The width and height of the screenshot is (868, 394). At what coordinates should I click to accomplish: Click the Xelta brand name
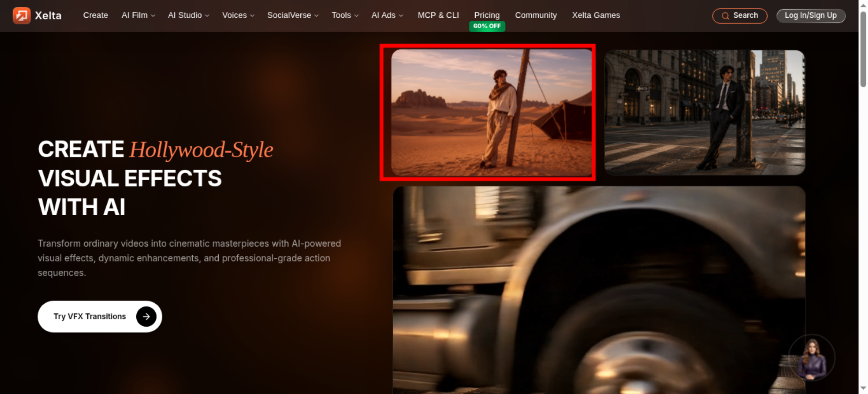[48, 16]
